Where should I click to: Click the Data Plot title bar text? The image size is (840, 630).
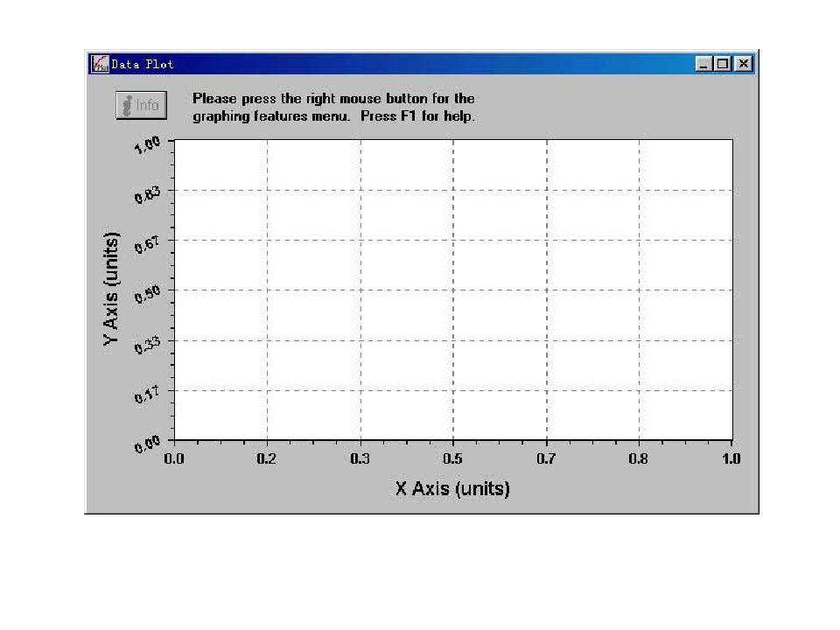coord(143,64)
